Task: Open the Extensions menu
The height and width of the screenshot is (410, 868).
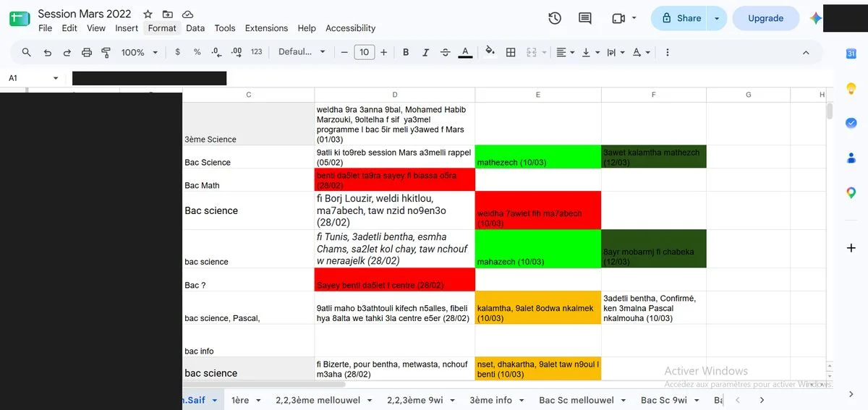Action: (266, 28)
